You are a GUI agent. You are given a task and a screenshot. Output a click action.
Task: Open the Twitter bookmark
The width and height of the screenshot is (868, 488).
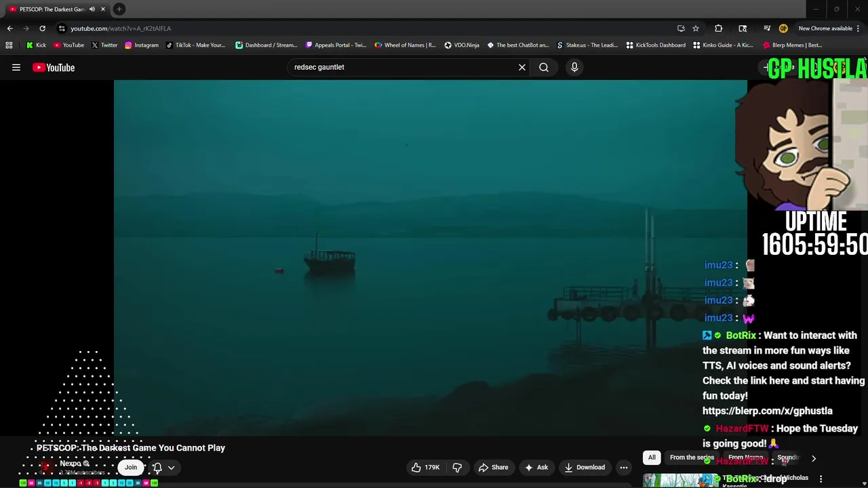click(104, 45)
